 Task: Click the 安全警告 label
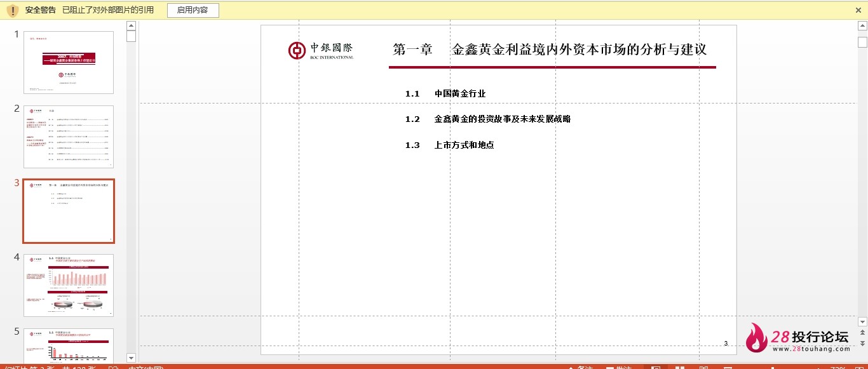point(41,10)
